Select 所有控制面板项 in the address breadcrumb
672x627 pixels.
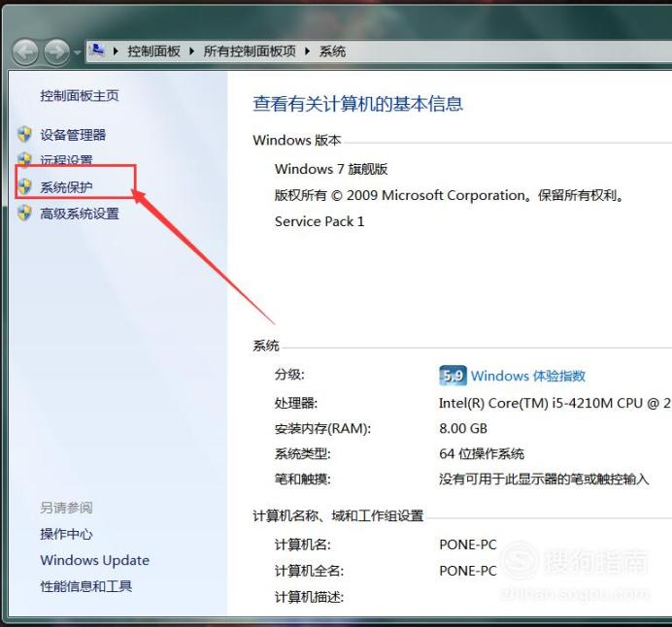coord(250,51)
